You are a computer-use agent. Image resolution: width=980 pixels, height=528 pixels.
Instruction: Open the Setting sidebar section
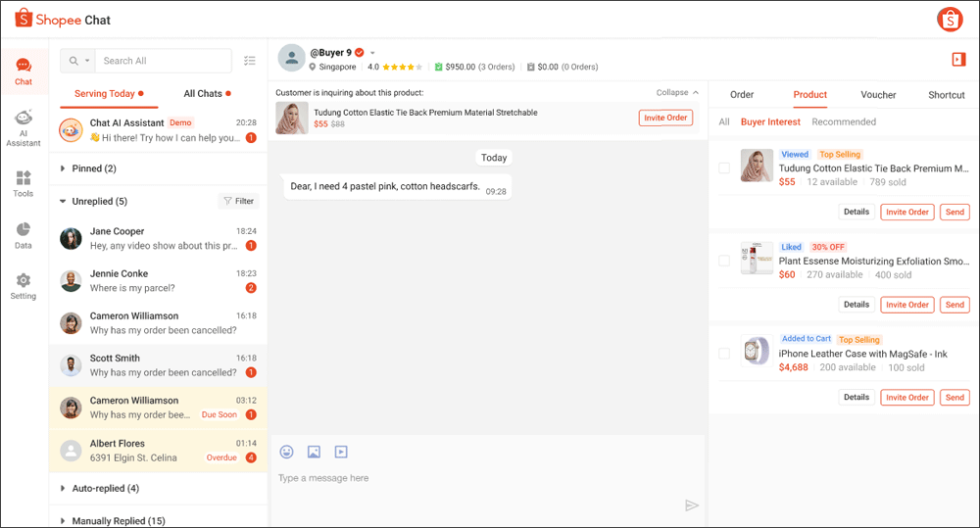pos(24,287)
